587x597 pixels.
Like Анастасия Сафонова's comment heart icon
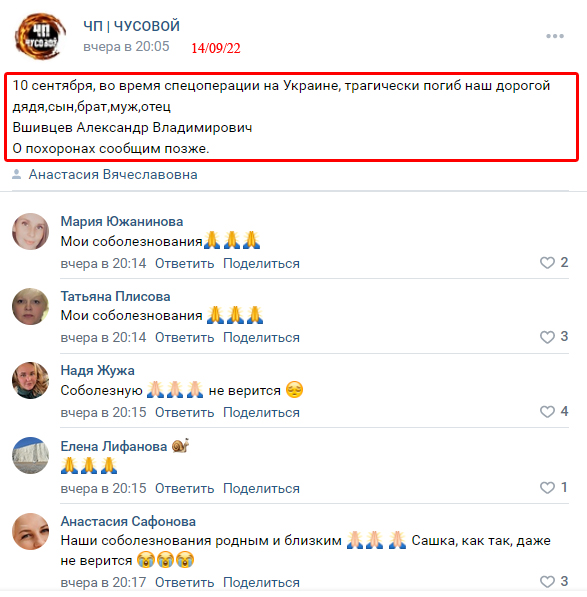[547, 581]
